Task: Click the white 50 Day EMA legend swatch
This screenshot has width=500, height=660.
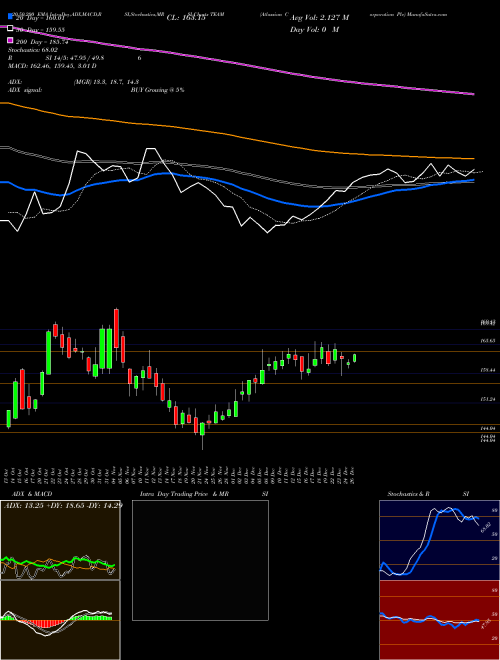Action: tap(11, 29)
